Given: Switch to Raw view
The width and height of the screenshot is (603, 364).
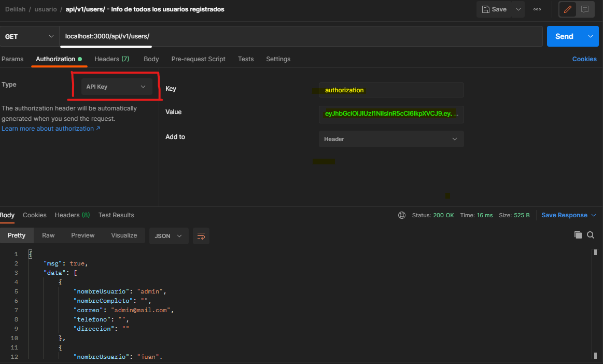Looking at the screenshot, I should tap(48, 235).
